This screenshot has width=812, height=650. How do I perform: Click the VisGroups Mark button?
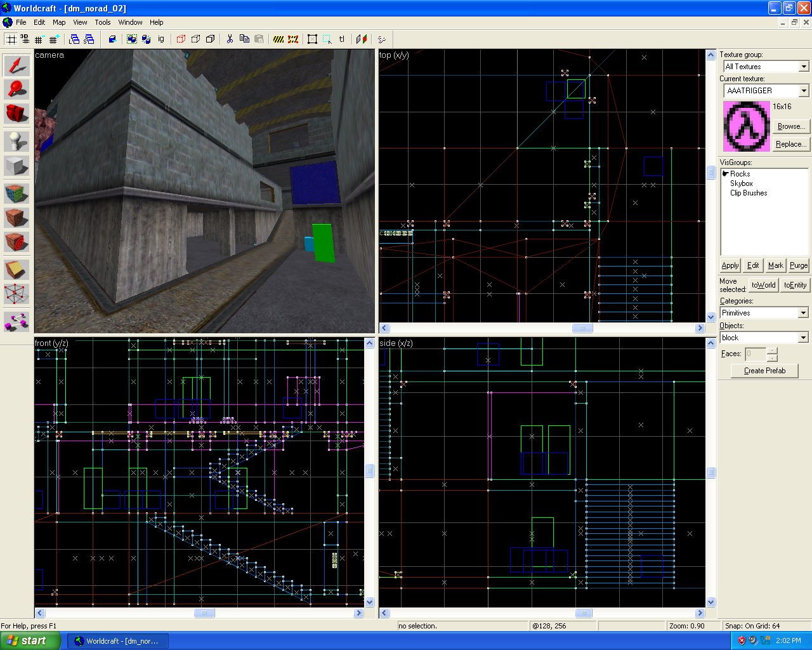tap(776, 265)
